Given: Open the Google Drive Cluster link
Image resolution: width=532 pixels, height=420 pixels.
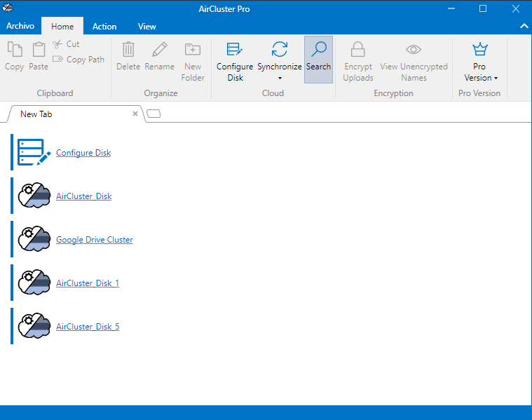Looking at the screenshot, I should 95,240.
